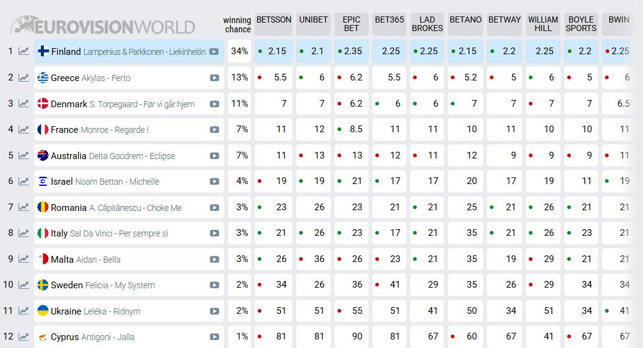Open the Betsson bookmaker column header
The image size is (644, 348).
tap(274, 24)
